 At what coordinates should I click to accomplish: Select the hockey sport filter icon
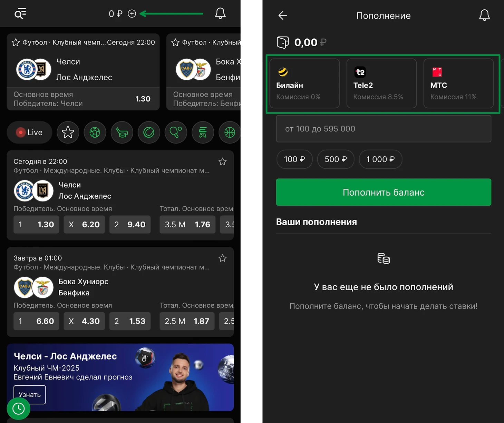122,132
